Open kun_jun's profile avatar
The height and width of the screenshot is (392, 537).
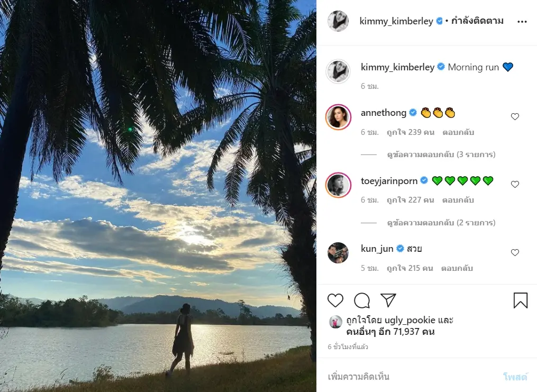click(338, 253)
